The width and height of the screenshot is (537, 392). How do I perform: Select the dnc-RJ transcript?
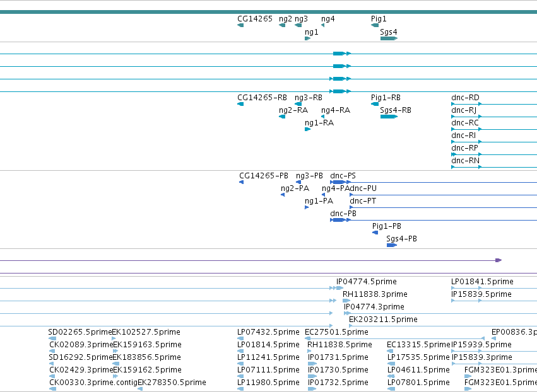[494, 117]
